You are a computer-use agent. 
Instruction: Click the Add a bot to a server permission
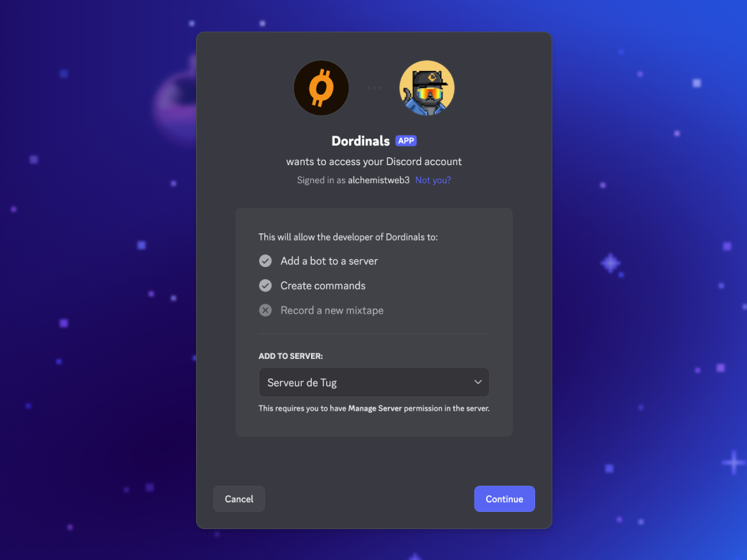[x=329, y=261]
